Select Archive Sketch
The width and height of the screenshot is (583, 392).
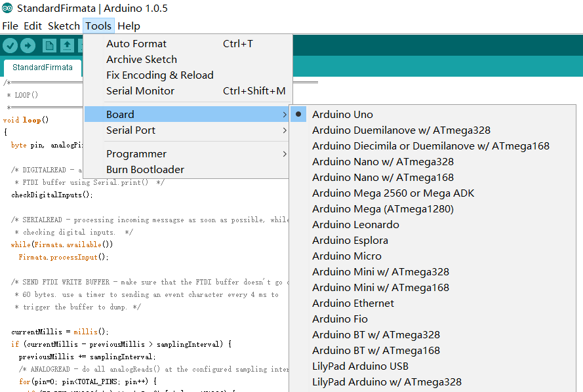click(141, 59)
